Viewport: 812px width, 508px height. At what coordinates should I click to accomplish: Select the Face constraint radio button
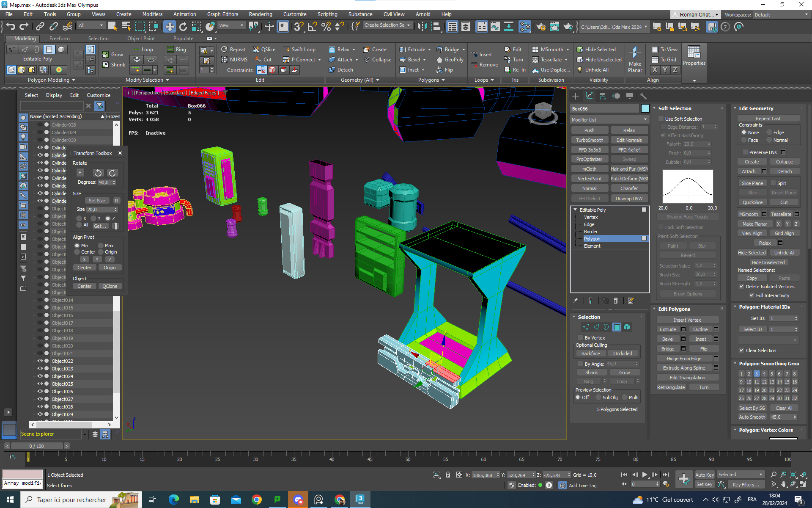point(744,140)
